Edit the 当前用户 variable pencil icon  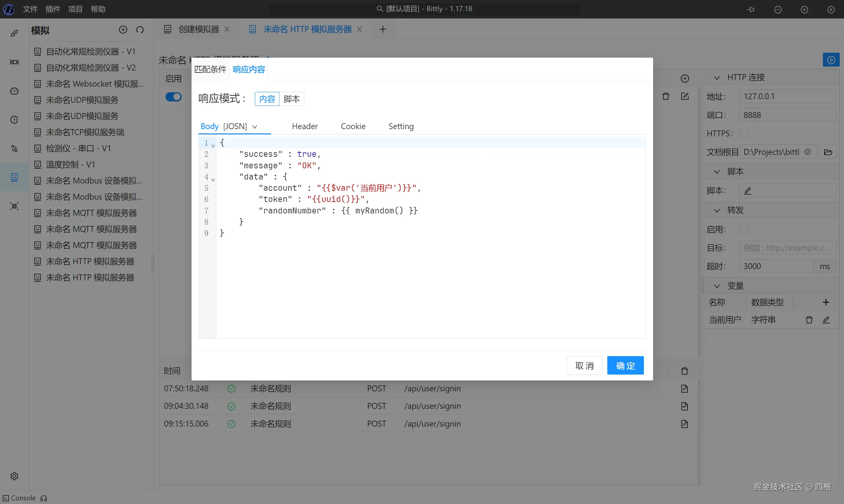point(826,320)
